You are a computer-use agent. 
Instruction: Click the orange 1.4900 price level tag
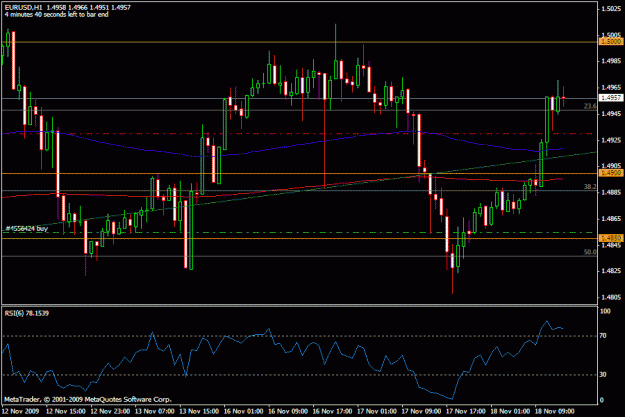click(611, 173)
